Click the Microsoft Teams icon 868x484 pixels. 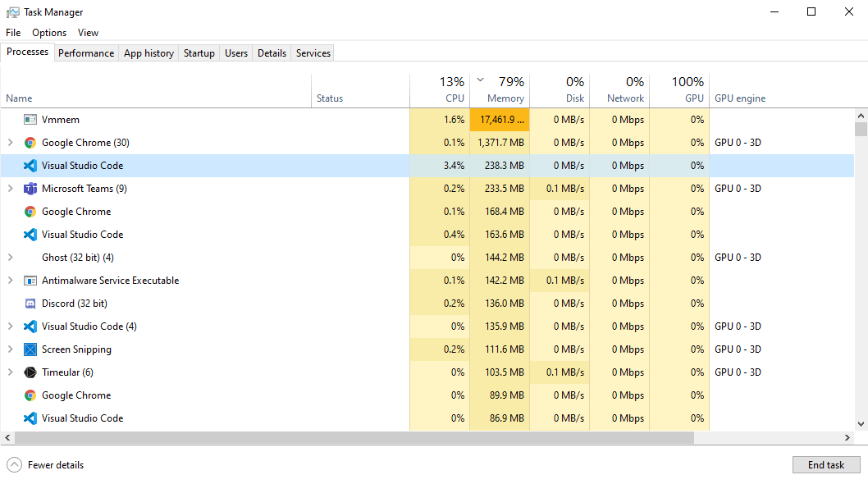point(30,189)
